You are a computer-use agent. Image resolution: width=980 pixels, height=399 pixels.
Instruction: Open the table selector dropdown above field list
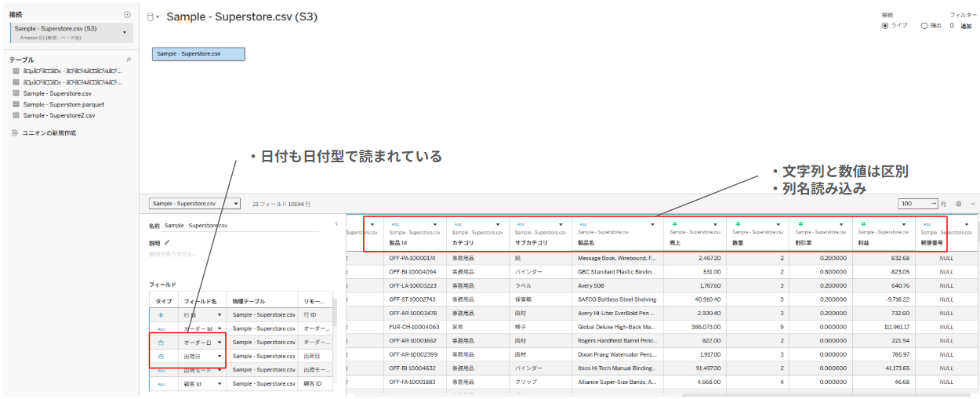235,204
